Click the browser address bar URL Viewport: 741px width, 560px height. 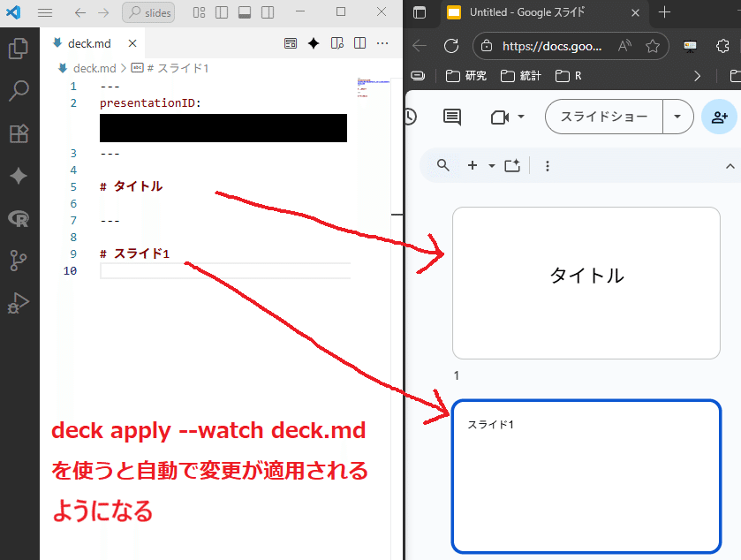[552, 46]
